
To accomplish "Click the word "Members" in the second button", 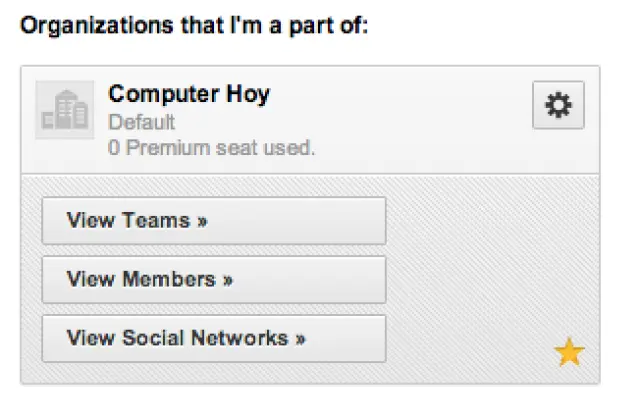I will tap(168, 280).
